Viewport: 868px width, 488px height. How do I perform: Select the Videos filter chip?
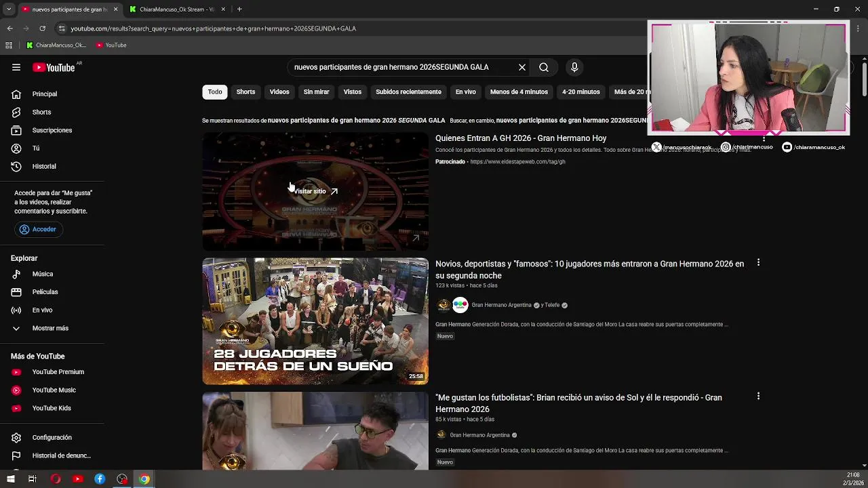pyautogui.click(x=279, y=91)
